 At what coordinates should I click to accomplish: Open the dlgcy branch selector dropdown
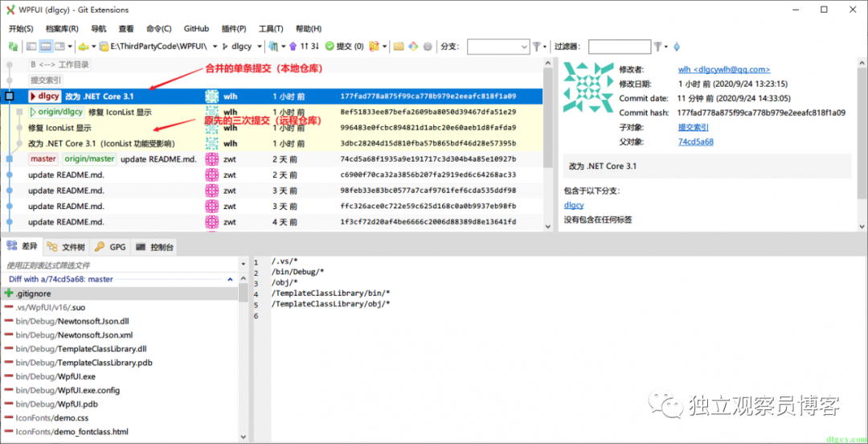pyautogui.click(x=259, y=47)
